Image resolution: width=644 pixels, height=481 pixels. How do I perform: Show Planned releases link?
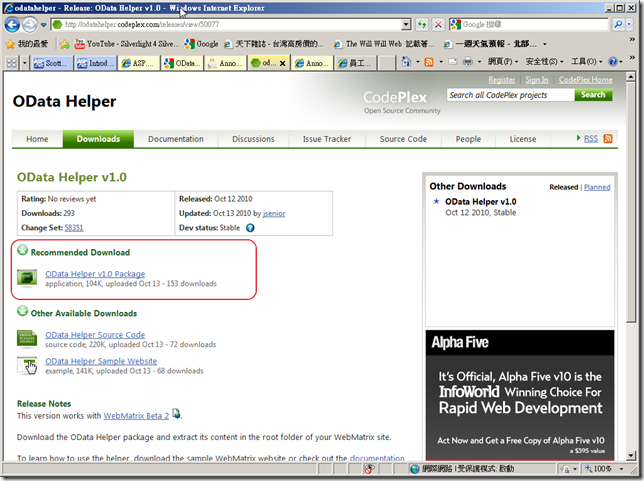point(597,187)
